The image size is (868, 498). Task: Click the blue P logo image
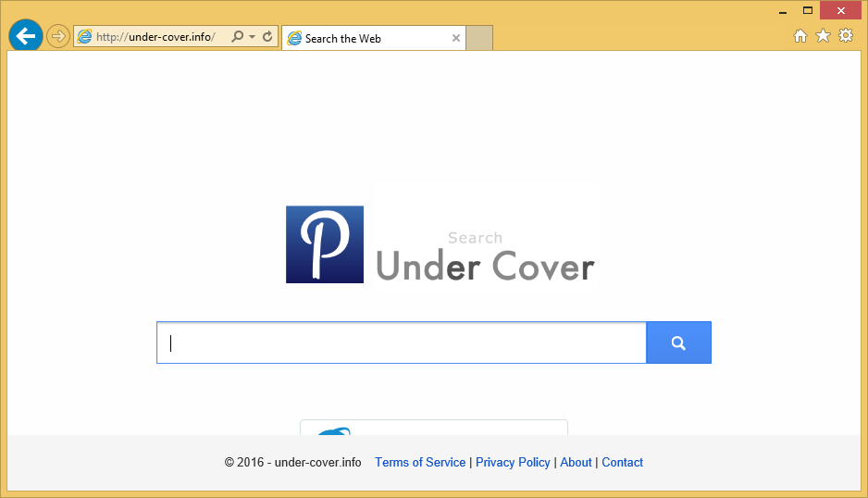click(x=324, y=244)
